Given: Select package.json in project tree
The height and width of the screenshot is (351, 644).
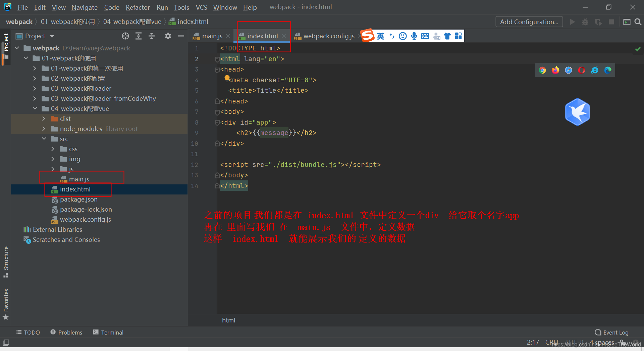Looking at the screenshot, I should click(79, 199).
